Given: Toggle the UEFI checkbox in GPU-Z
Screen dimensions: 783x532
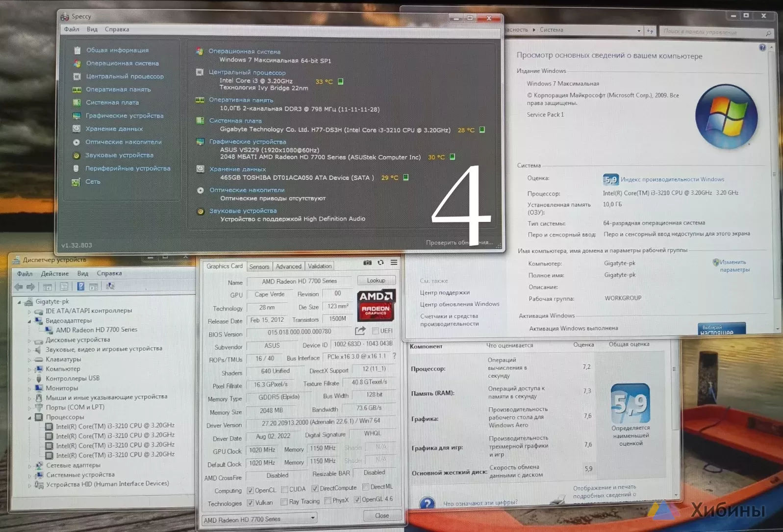Looking at the screenshot, I should pyautogui.click(x=375, y=331).
